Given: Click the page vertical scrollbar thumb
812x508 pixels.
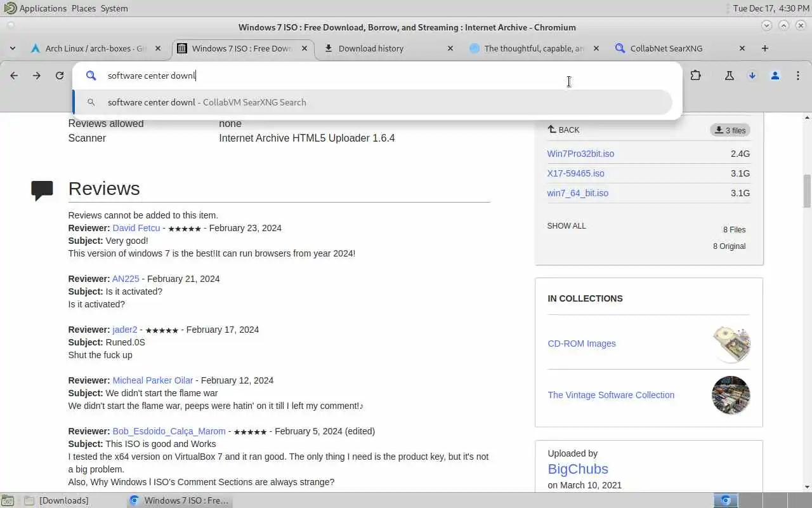Looking at the screenshot, I should (x=807, y=190).
